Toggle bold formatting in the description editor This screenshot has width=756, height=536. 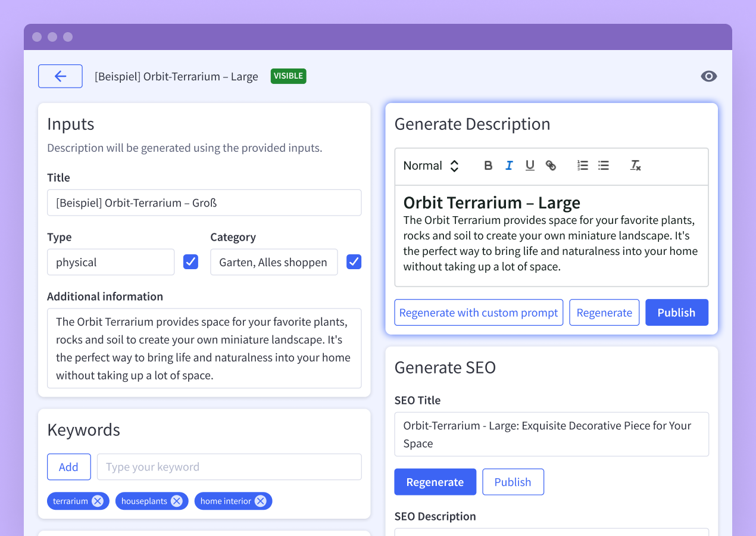point(488,166)
